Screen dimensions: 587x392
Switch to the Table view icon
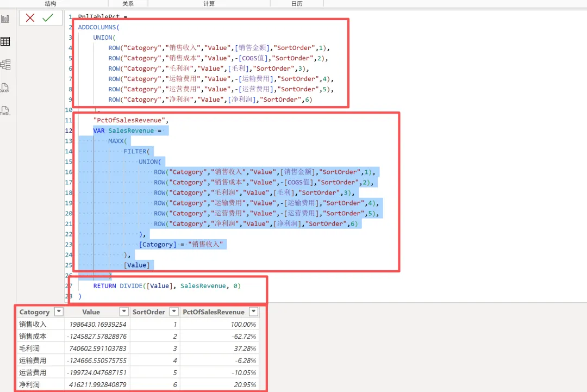5,41
